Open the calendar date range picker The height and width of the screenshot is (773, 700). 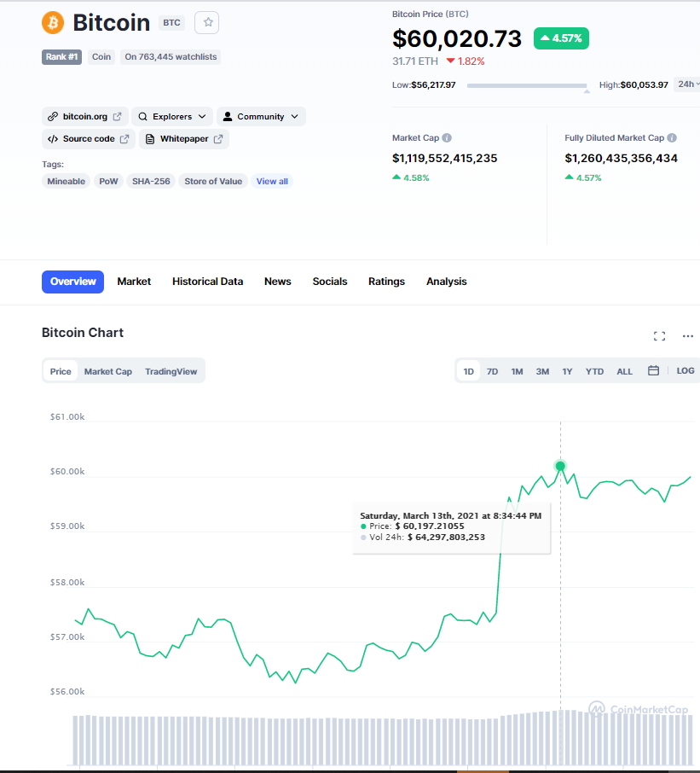(653, 371)
